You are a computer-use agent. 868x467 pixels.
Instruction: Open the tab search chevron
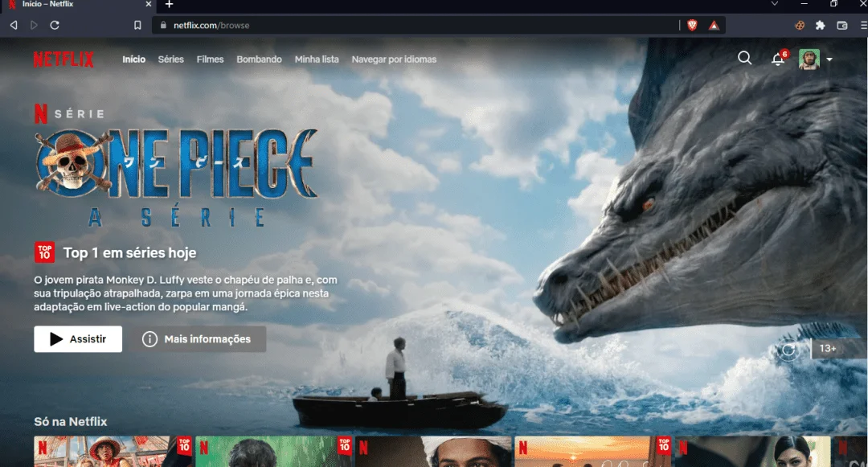point(775,4)
